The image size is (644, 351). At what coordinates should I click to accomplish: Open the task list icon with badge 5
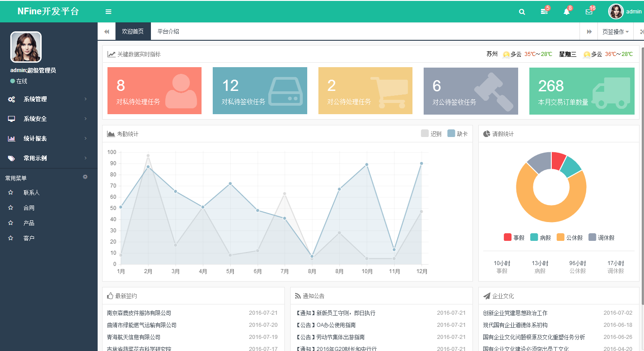pyautogui.click(x=544, y=12)
